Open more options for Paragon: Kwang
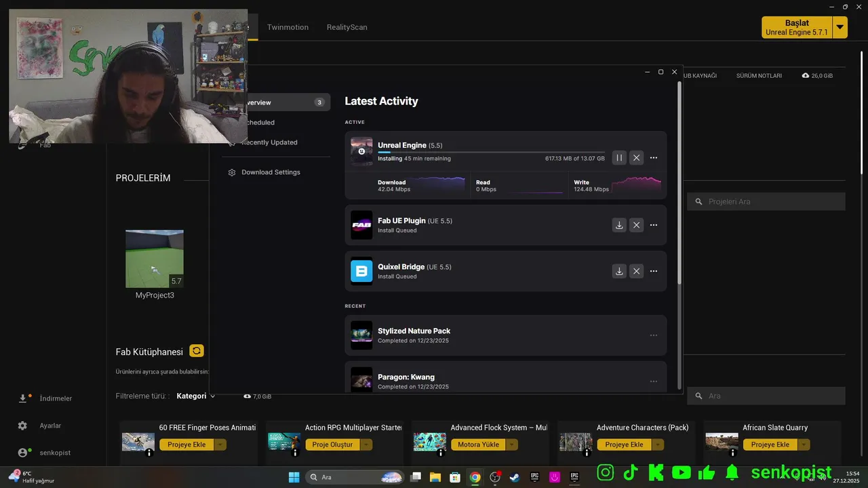This screenshot has width=868, height=488. (654, 382)
